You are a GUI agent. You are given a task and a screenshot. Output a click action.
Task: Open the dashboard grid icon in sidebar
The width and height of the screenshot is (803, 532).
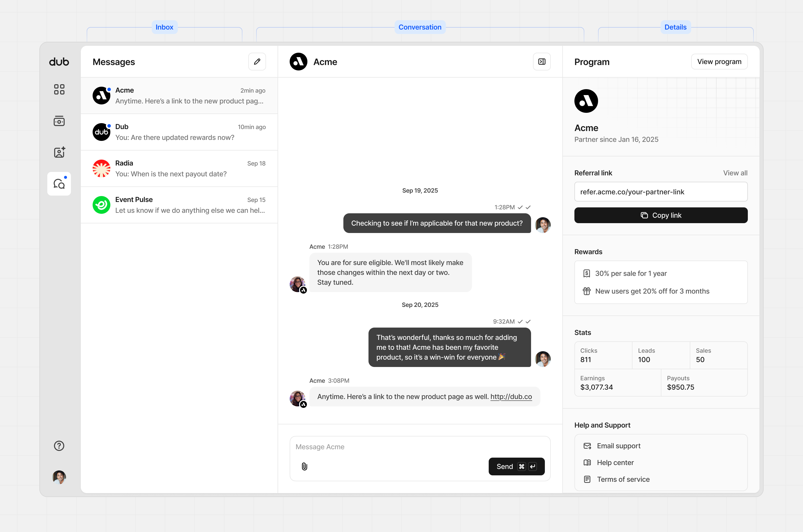coord(59,89)
